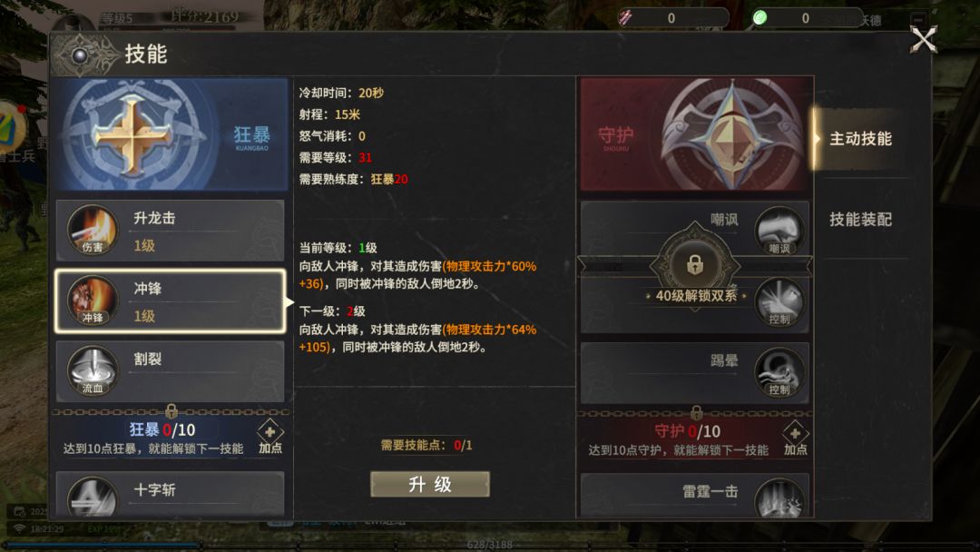
Task: Click the 狂暴 0/10 proficiency progress label
Action: coord(162,429)
